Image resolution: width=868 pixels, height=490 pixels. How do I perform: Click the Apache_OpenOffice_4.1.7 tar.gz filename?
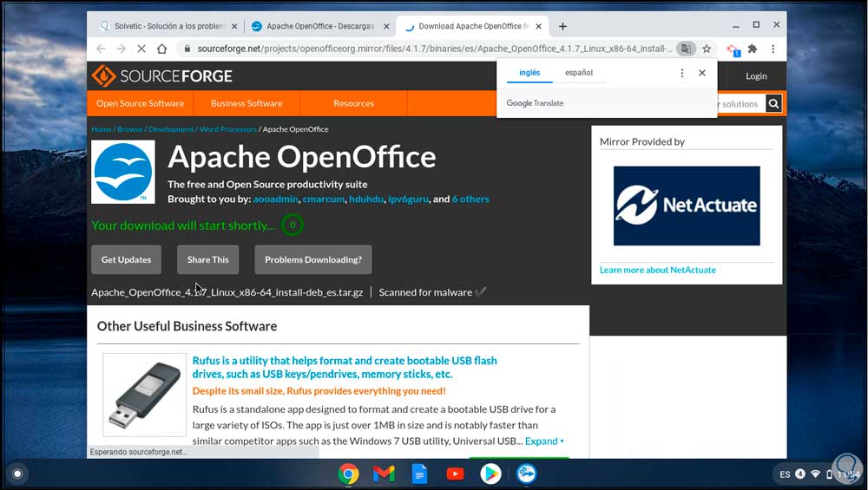click(227, 292)
